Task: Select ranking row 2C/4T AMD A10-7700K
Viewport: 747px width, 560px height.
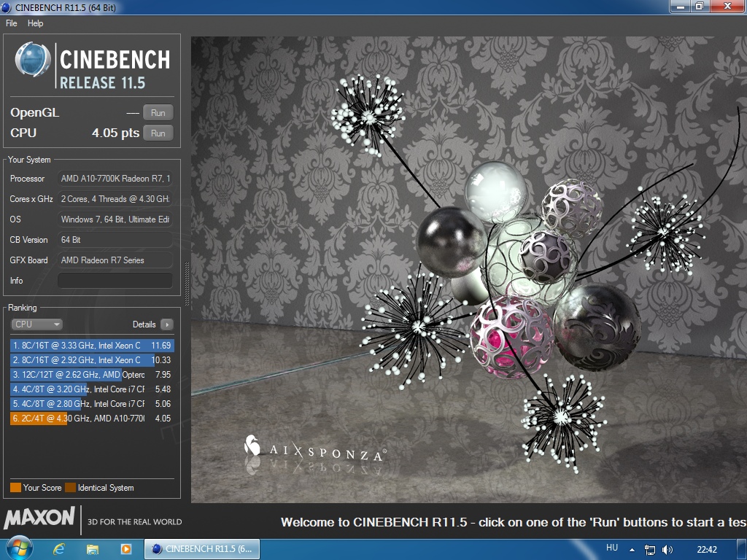Action: point(92,418)
